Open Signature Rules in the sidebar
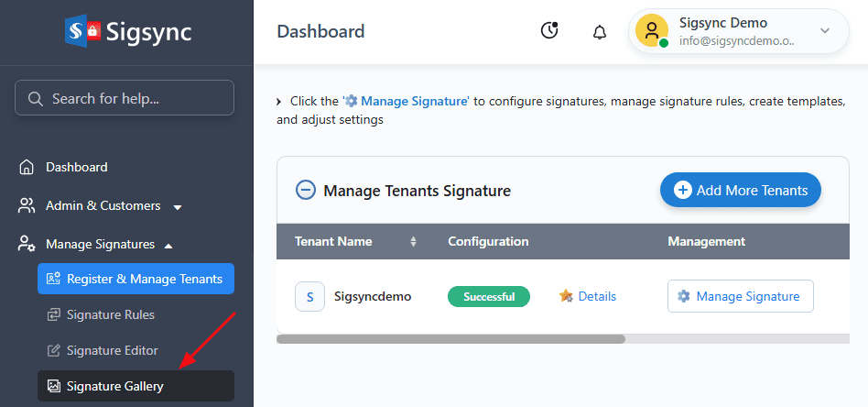This screenshot has height=407, width=868. point(110,315)
